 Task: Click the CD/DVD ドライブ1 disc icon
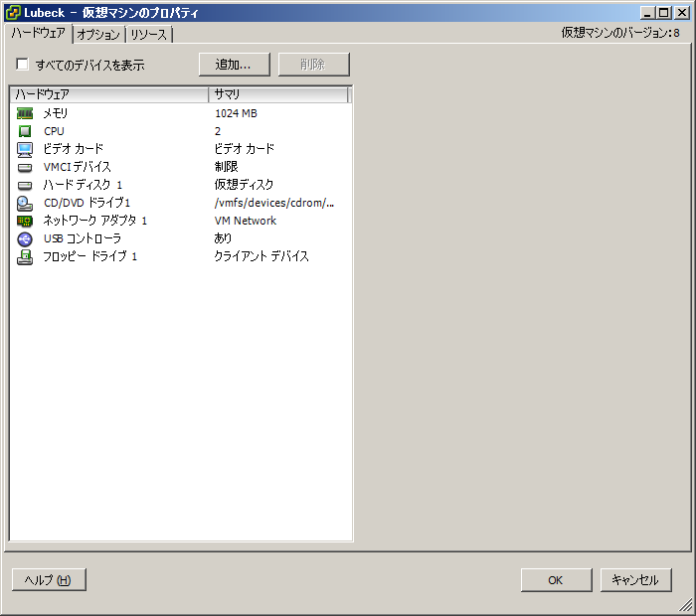[x=25, y=203]
